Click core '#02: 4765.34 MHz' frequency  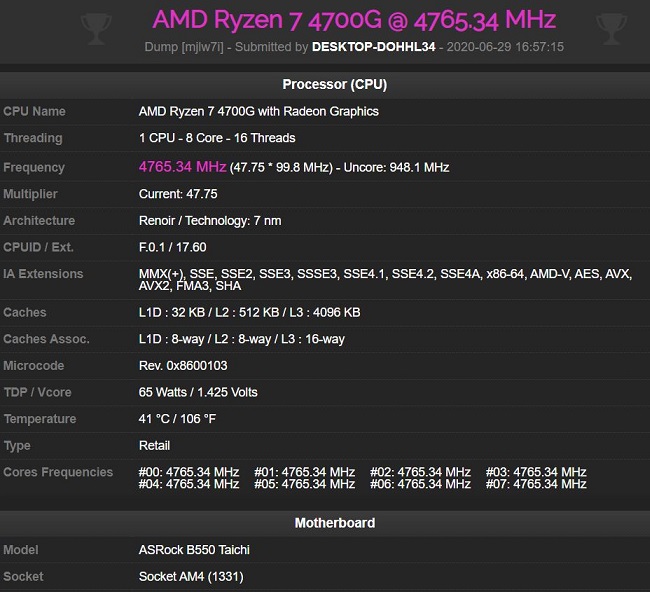click(420, 472)
